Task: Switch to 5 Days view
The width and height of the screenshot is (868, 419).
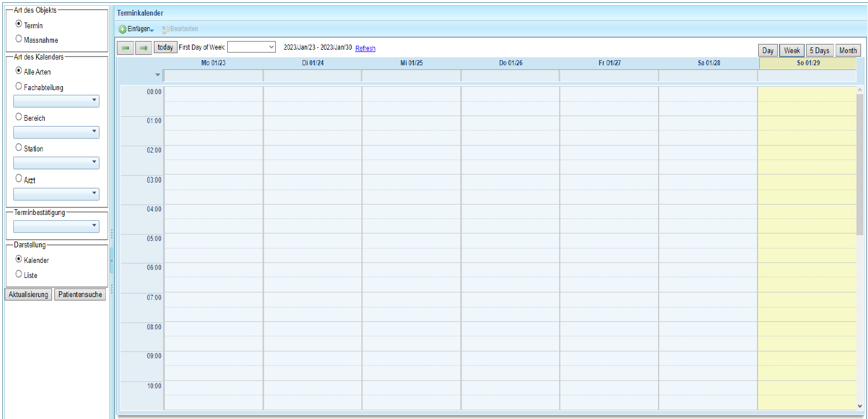Action: [x=819, y=51]
